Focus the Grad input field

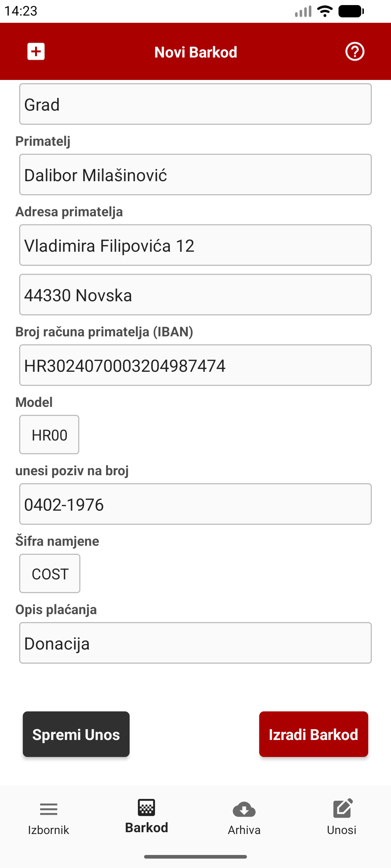pos(195,104)
